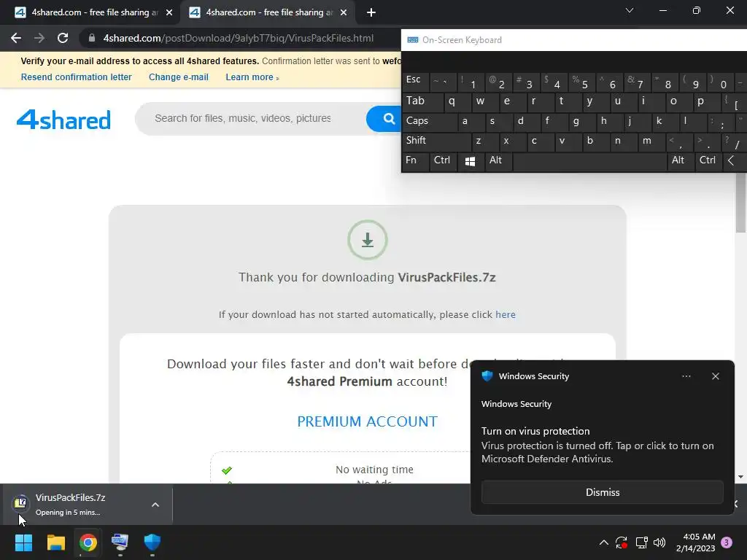The height and width of the screenshot is (560, 747).
Task: Click the green download circle icon
Action: 368,240
